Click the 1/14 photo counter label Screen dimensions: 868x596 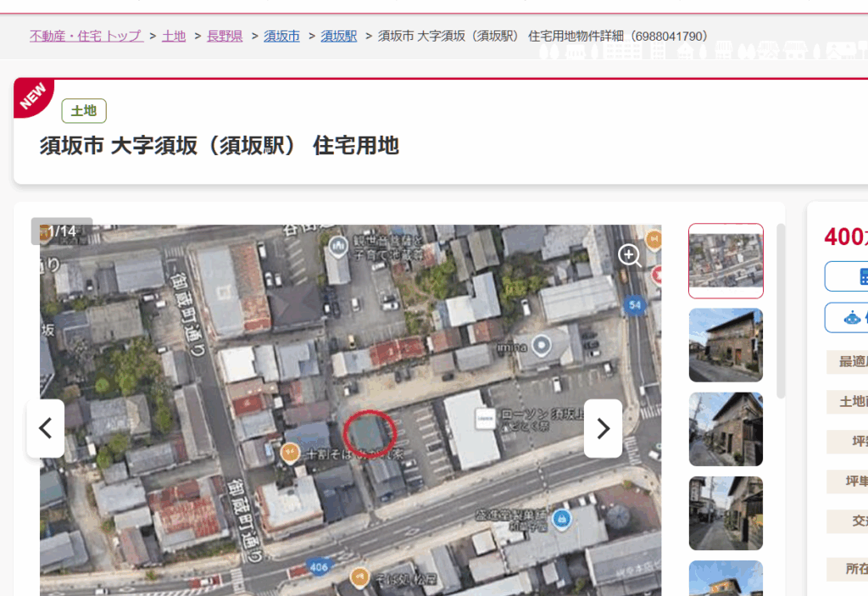click(62, 231)
